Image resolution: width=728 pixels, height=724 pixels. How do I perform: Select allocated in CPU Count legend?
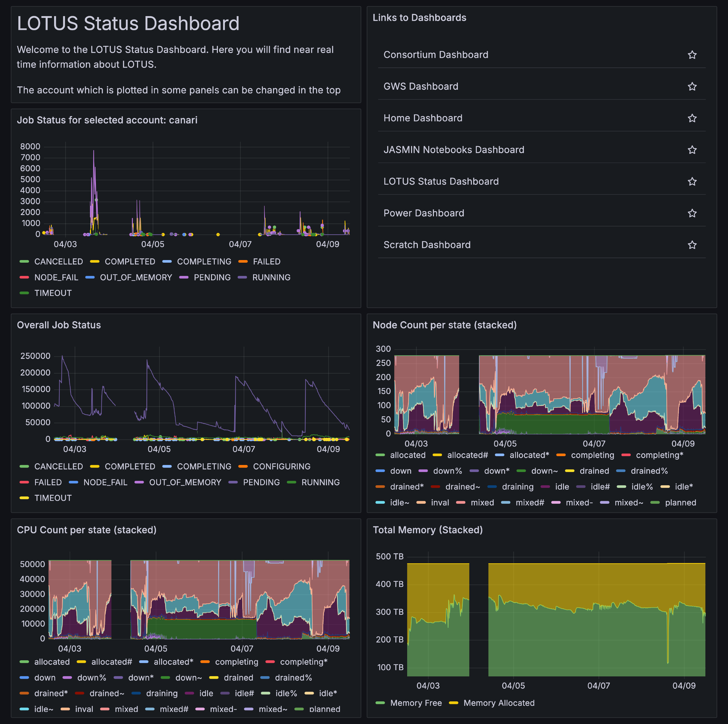tap(52, 662)
